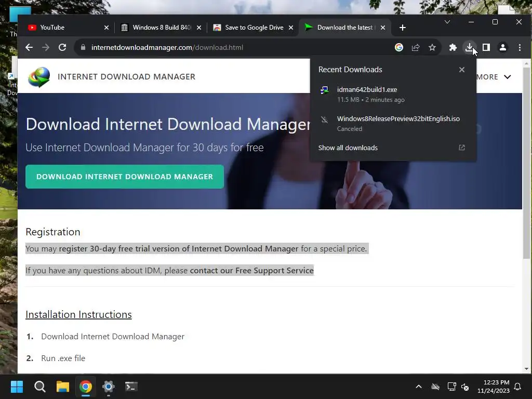Click Installation Instructions heading link

(x=78, y=314)
